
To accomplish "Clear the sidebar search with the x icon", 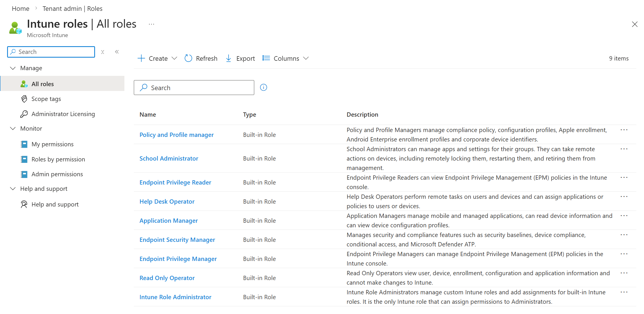I will pyautogui.click(x=102, y=52).
